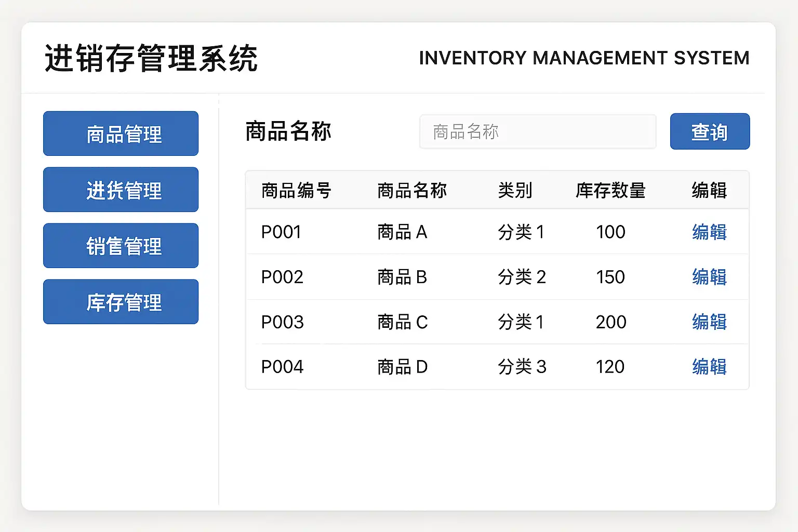Click the 商品名称 search input field
Image resolution: width=798 pixels, height=532 pixels.
pyautogui.click(x=537, y=132)
